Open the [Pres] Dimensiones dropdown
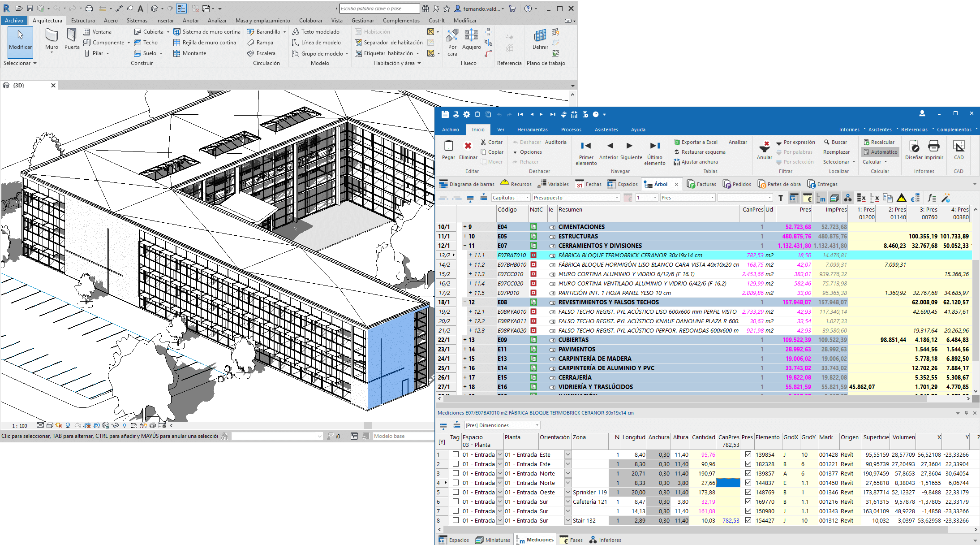 tap(537, 425)
